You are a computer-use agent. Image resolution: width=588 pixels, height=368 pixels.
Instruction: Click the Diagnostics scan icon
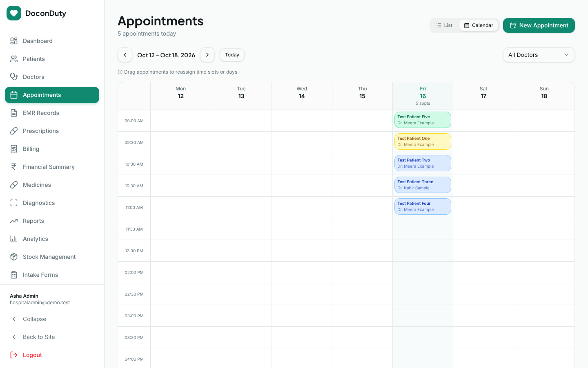point(14,203)
